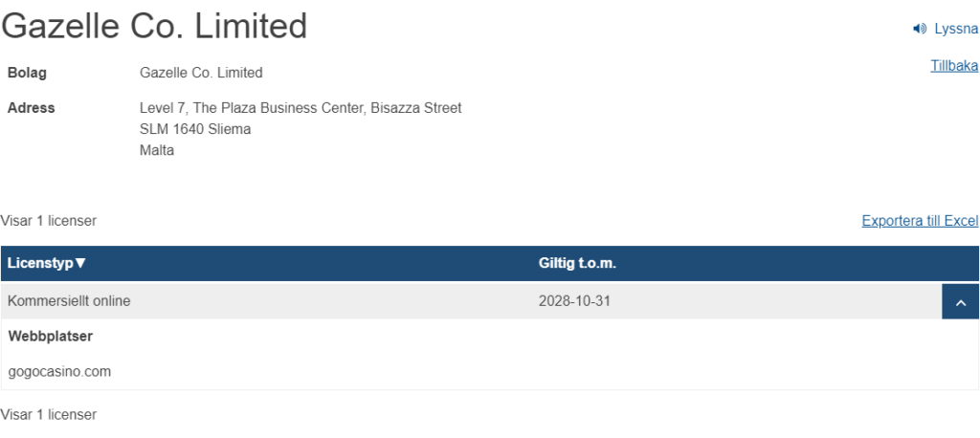The height and width of the screenshot is (438, 980).
Task: Click Visar 1 licenser text below the table
Action: click(x=49, y=415)
